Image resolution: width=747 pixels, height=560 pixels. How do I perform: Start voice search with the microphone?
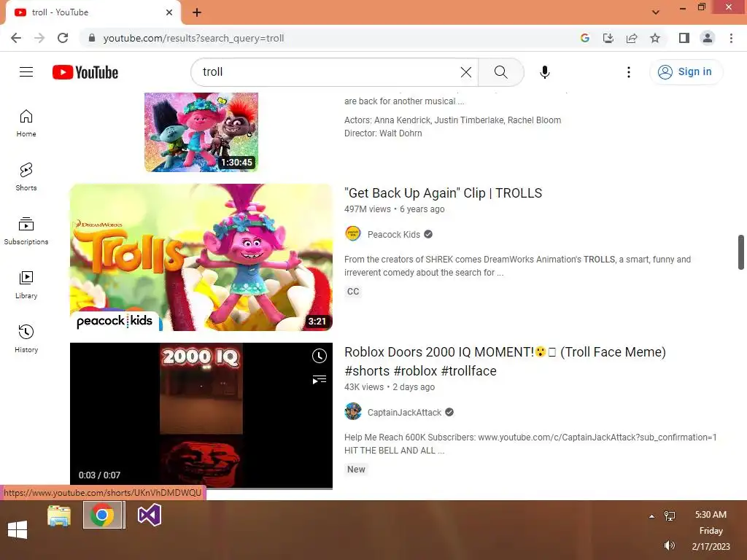point(544,72)
